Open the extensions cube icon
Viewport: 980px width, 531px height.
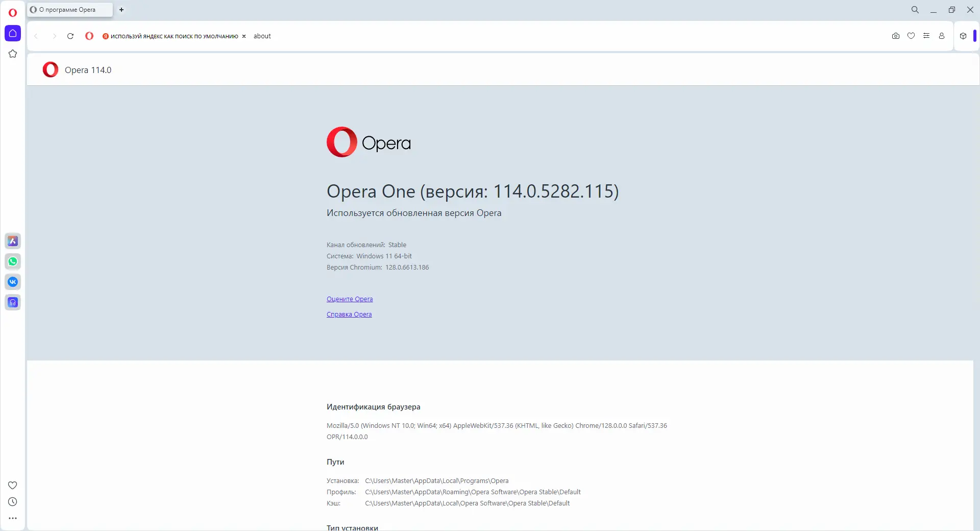[963, 36]
